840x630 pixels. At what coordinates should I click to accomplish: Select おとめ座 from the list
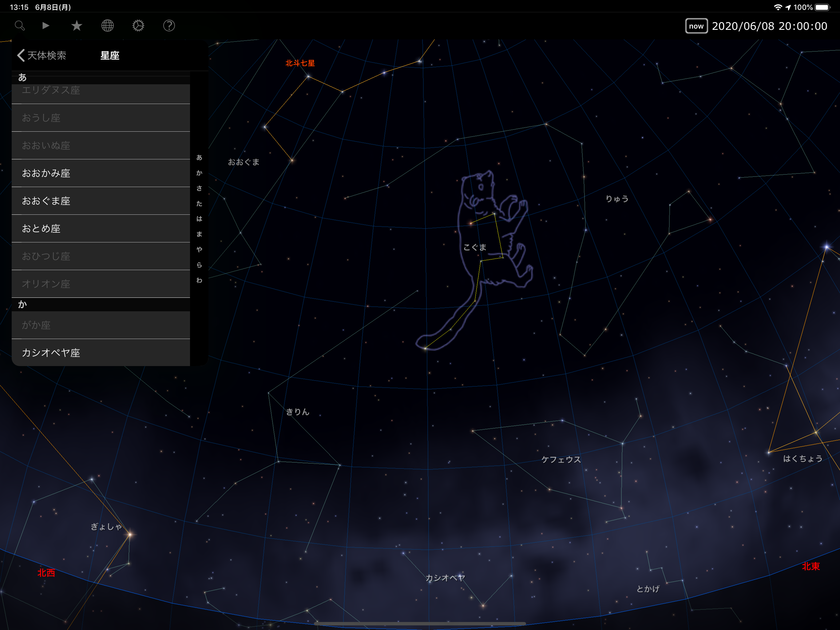(x=101, y=229)
